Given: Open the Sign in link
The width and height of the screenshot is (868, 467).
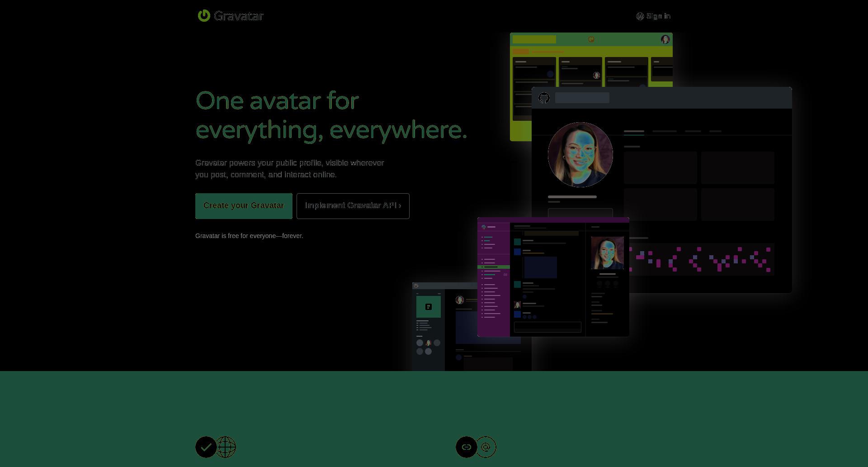Looking at the screenshot, I should coord(653,16).
